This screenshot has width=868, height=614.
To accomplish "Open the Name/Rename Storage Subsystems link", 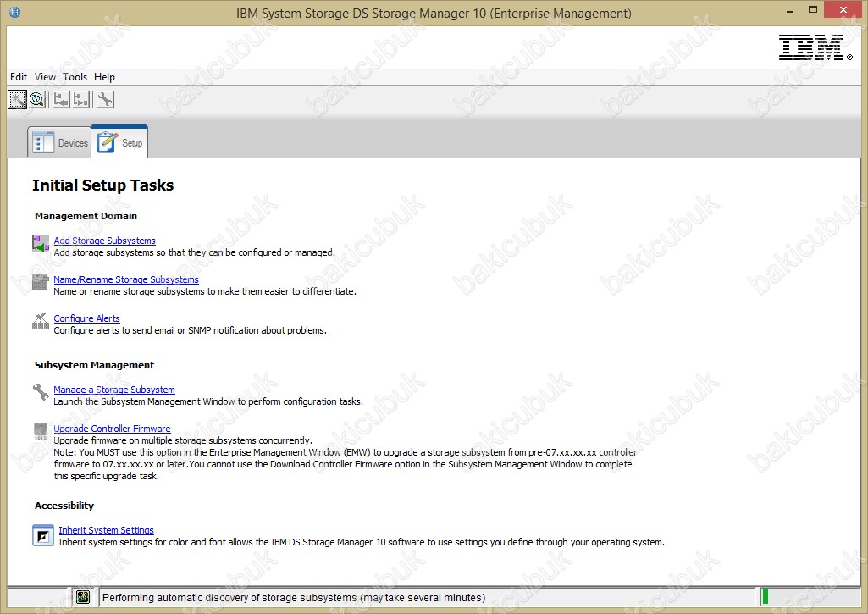I will tap(126, 279).
